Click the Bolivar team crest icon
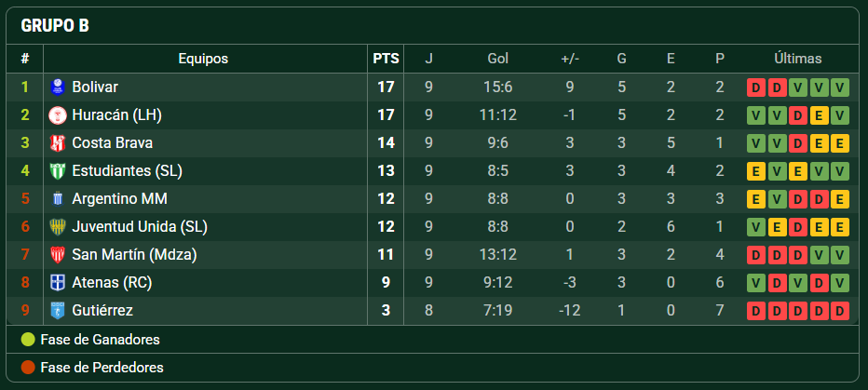Viewport: 868px width, 390px height. pos(58,87)
